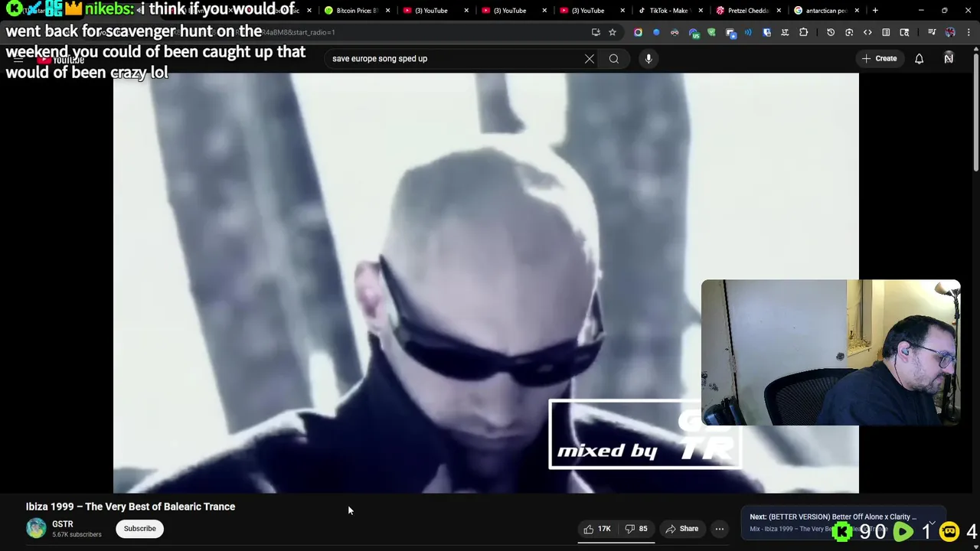Viewport: 980px width, 551px height.
Task: Click the Ibiza 1999 video title
Action: (130, 507)
